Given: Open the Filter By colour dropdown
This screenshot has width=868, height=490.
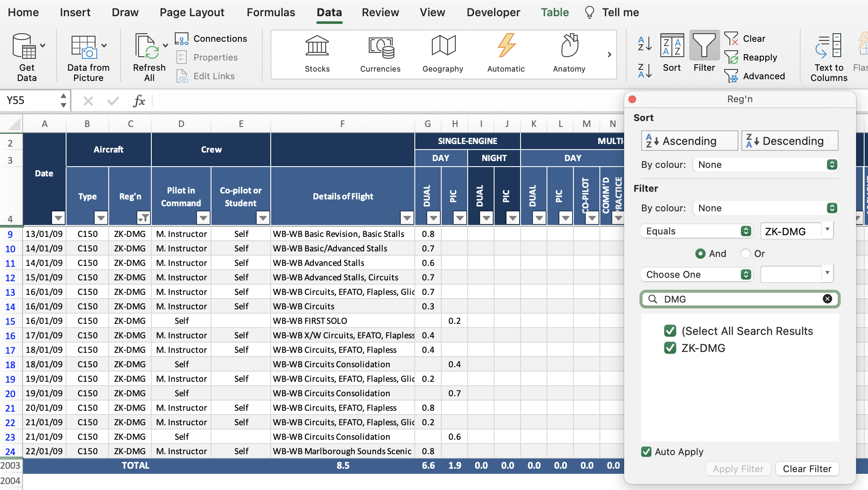Looking at the screenshot, I should click(766, 208).
